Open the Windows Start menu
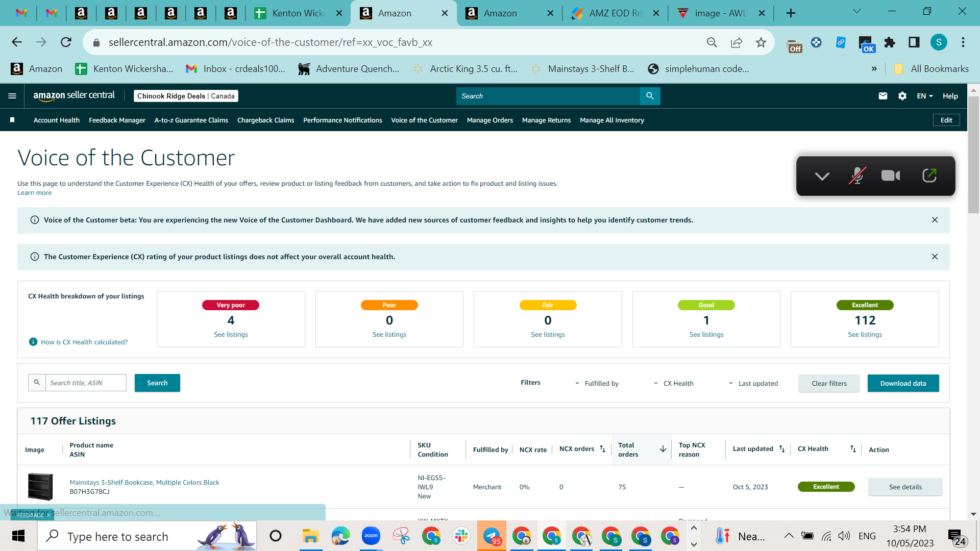The width and height of the screenshot is (980, 551). click(x=18, y=536)
